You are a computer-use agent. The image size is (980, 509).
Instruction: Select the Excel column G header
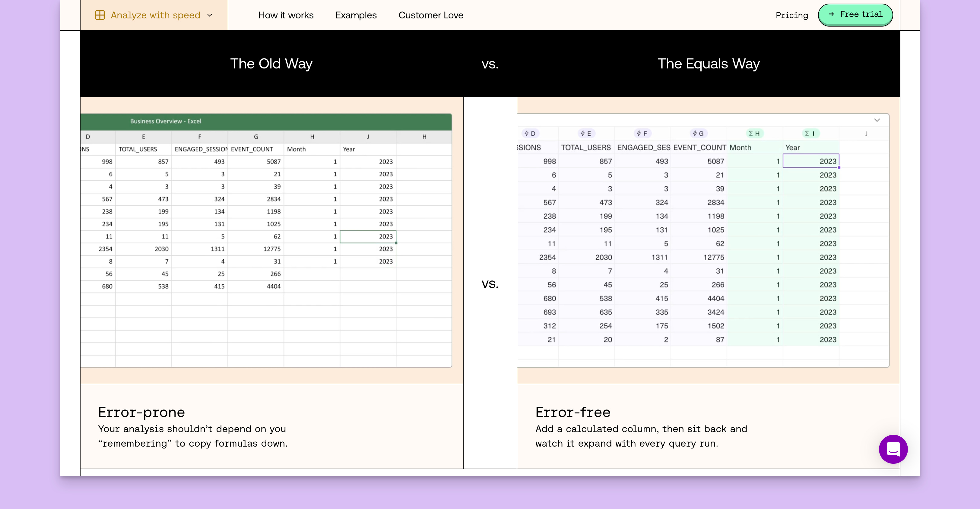point(256,137)
